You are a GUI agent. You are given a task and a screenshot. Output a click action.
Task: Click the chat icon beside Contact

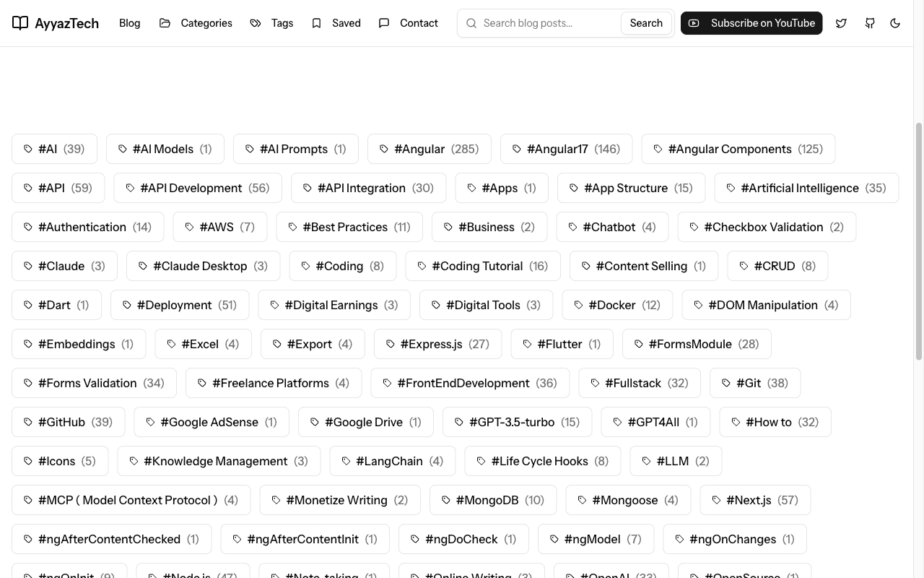click(x=384, y=23)
